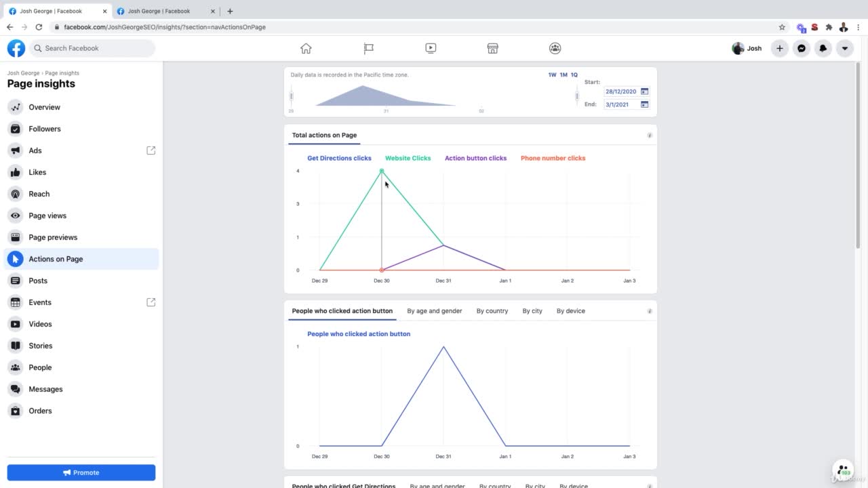Image resolution: width=868 pixels, height=488 pixels.
Task: Open the Likes insights section
Action: point(81,172)
